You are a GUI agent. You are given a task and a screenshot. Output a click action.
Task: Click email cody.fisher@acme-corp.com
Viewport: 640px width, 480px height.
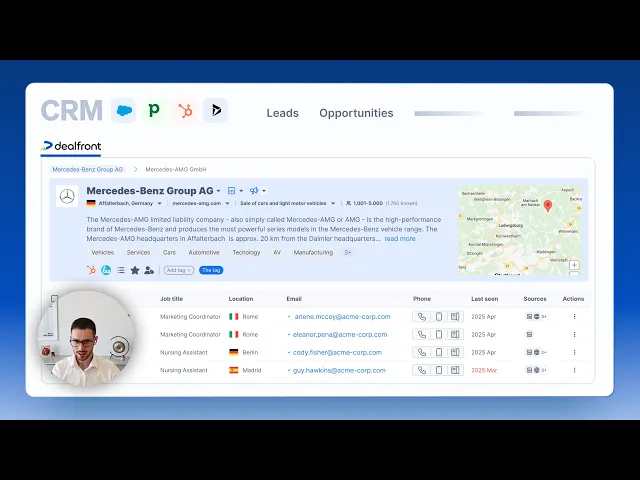pyautogui.click(x=337, y=353)
